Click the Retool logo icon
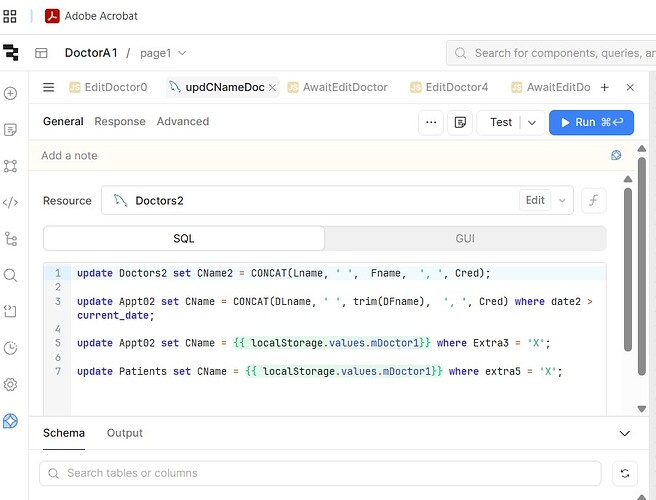Image resolution: width=656 pixels, height=500 pixels. pyautogui.click(x=10, y=53)
